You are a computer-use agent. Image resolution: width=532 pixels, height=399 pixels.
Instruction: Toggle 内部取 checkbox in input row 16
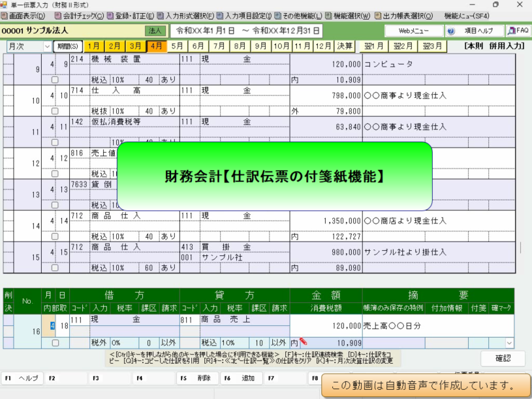click(55, 343)
